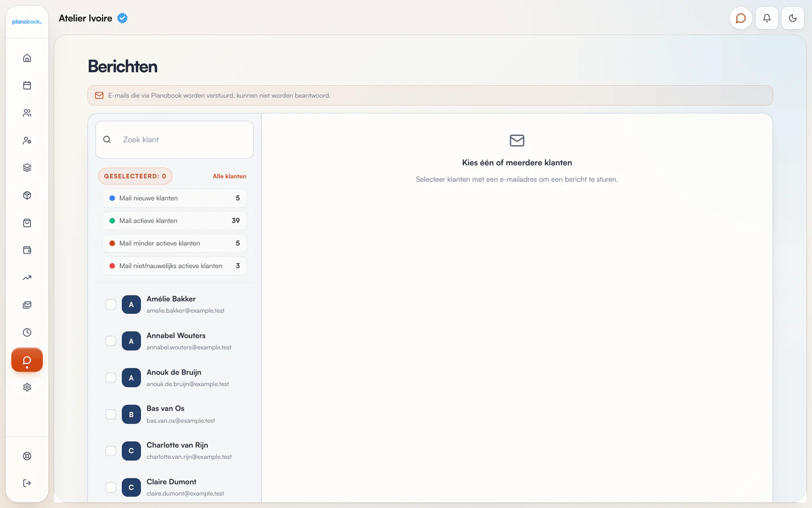Open the mail stack sidebar icon

27,305
